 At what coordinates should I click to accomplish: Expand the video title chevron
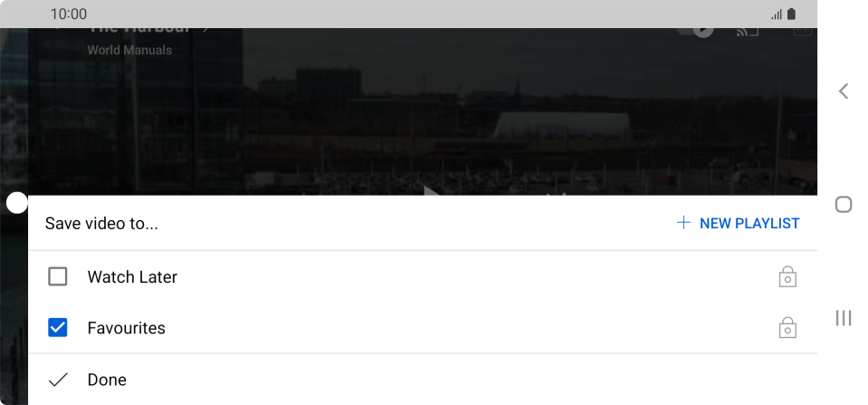205,29
